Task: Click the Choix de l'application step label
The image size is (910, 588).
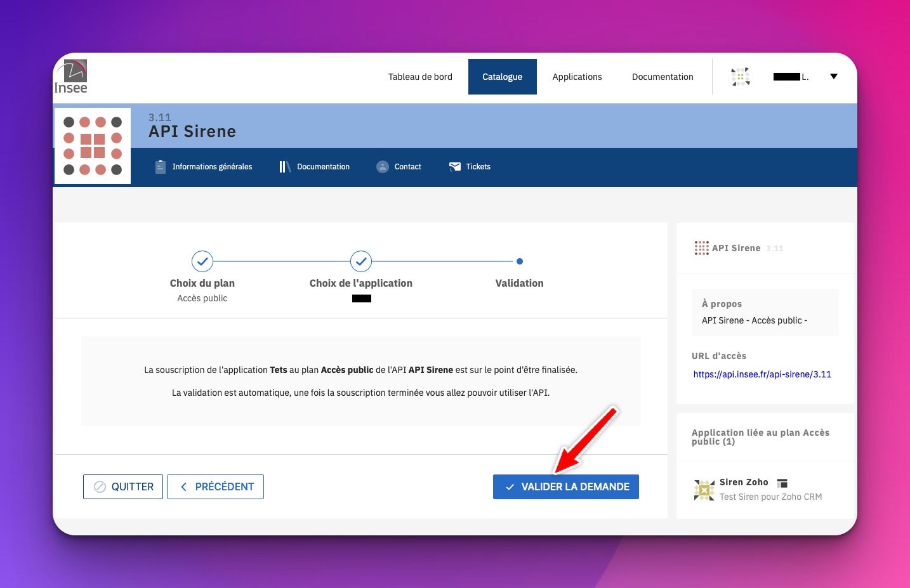Action: pyautogui.click(x=361, y=284)
